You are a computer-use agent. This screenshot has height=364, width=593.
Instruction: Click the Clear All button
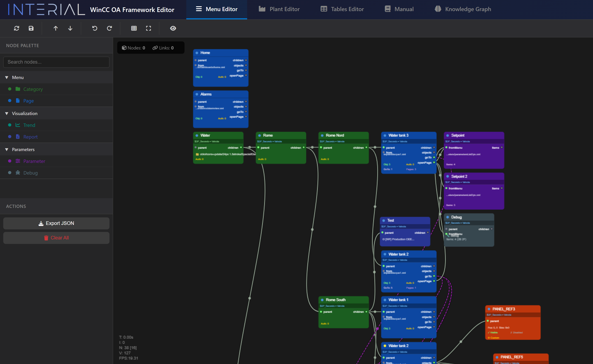click(x=56, y=238)
